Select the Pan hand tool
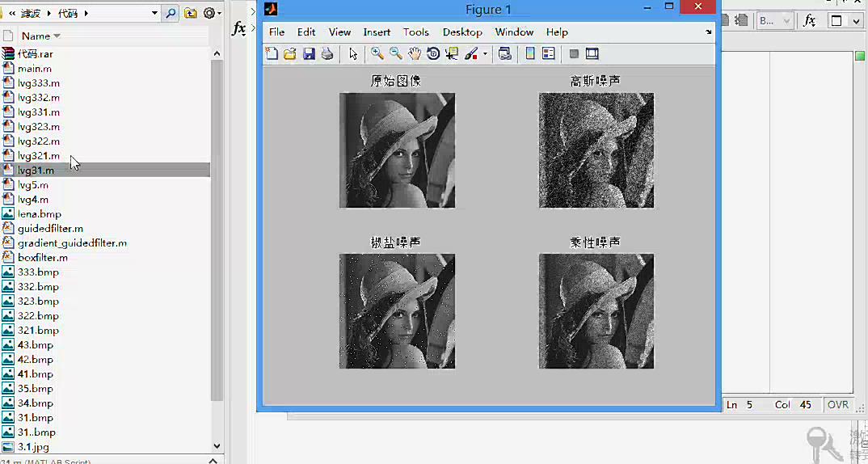Image resolution: width=868 pixels, height=464 pixels. point(415,53)
